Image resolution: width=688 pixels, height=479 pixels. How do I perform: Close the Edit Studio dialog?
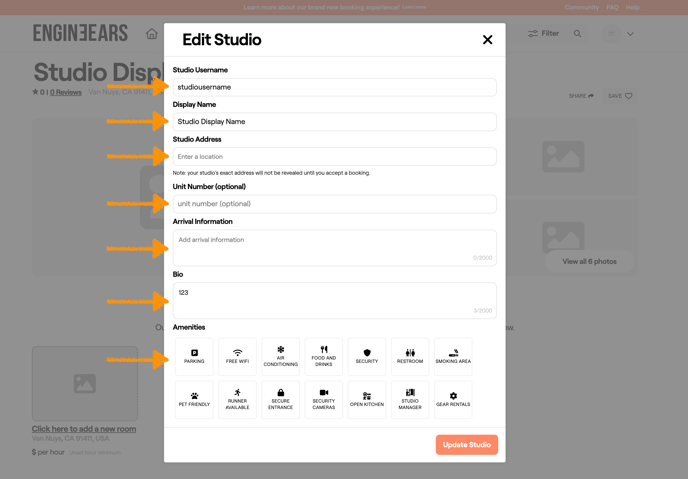487,40
